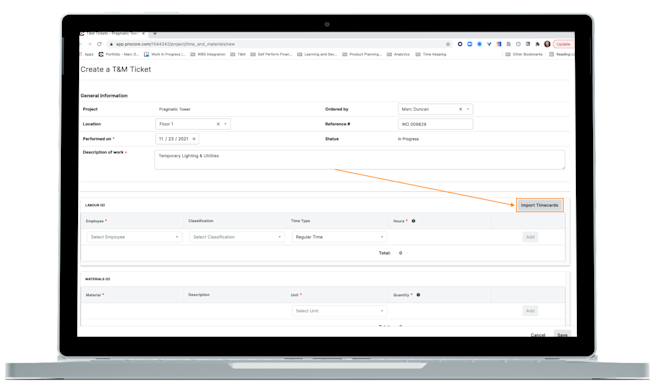Open the Select Unit dropdown

point(339,311)
